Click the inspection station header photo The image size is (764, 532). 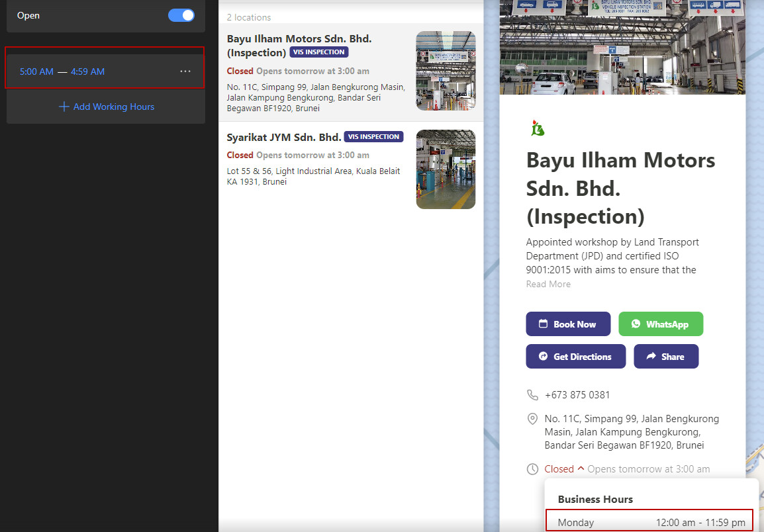pyautogui.click(x=623, y=47)
